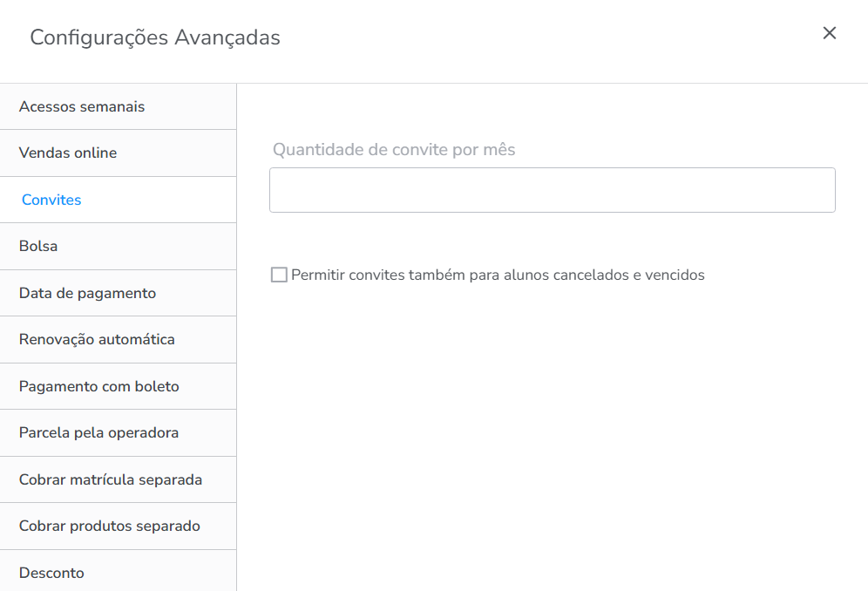This screenshot has height=591, width=868.
Task: Click empty header space left of close icon
Action: pos(566,37)
